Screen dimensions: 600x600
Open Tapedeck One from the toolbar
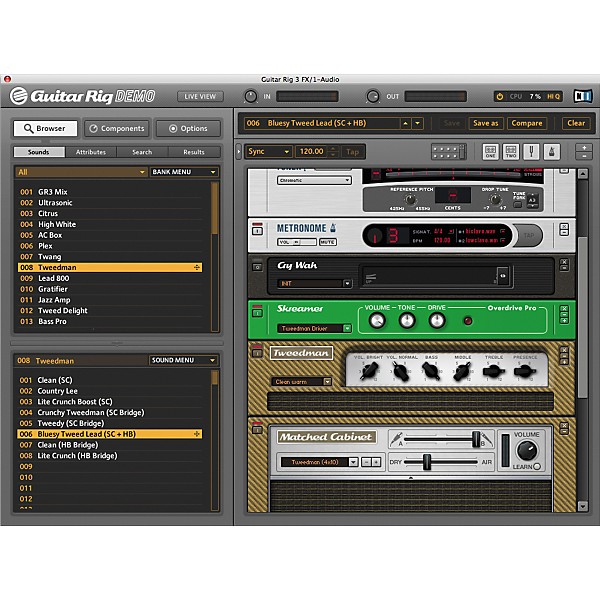pyautogui.click(x=490, y=152)
